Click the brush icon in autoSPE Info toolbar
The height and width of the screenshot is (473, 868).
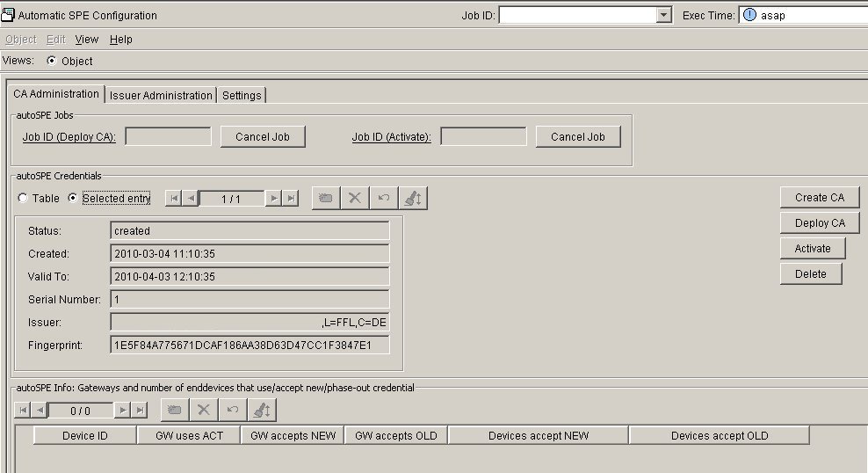click(x=262, y=411)
